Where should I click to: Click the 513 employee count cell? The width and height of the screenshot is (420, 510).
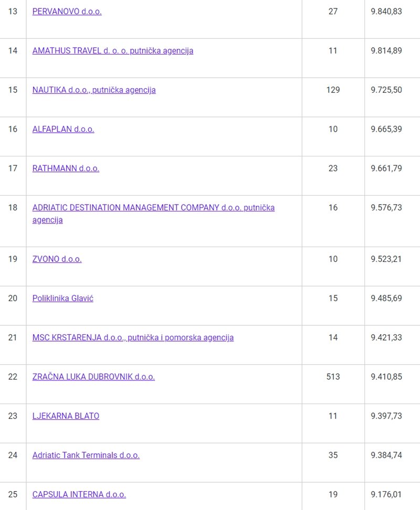[x=333, y=377]
